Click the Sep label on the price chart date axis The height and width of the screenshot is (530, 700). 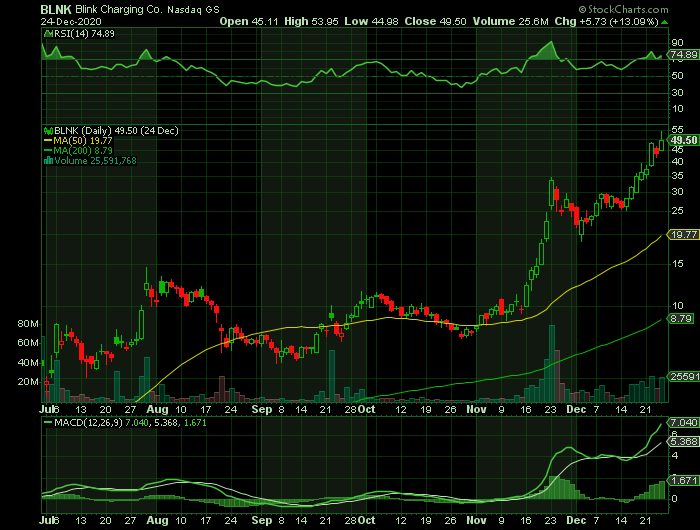261,409
